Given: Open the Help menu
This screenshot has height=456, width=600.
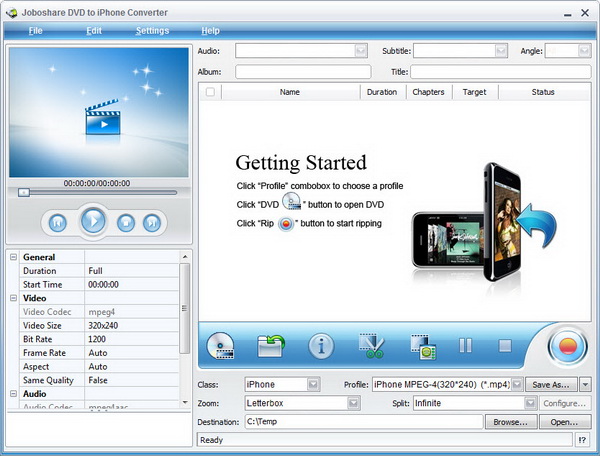Looking at the screenshot, I should tap(210, 31).
